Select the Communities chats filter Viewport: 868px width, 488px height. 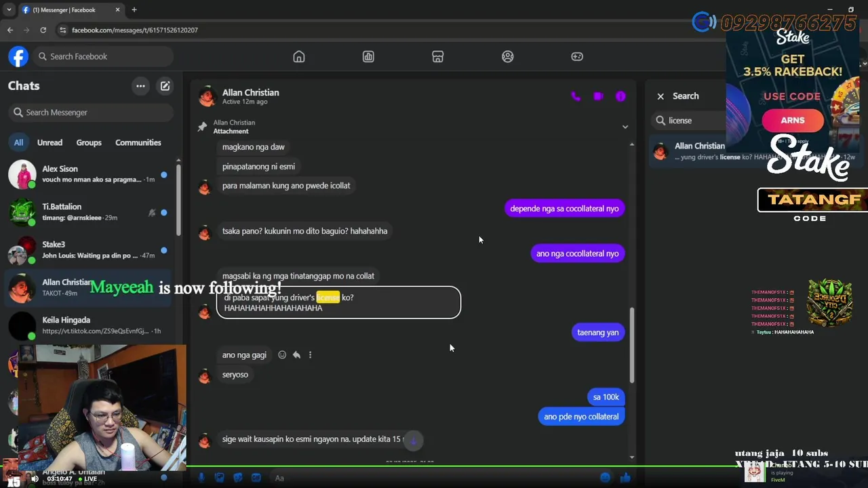(138, 142)
